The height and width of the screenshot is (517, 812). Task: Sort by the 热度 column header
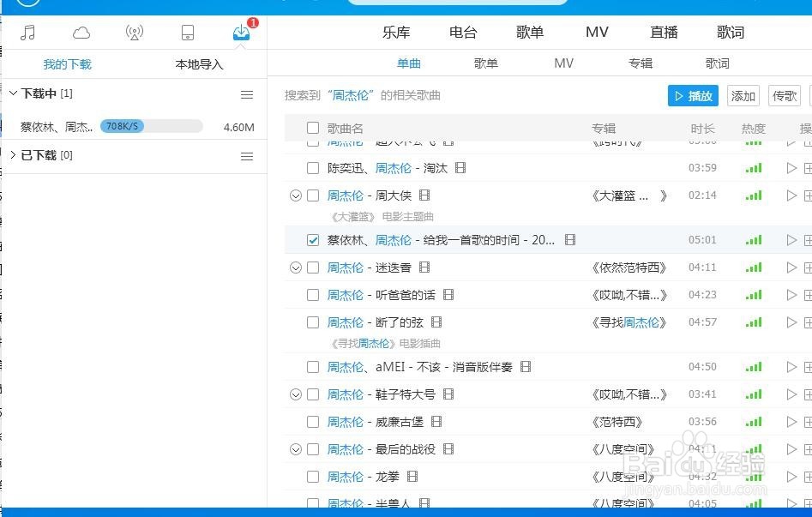pyautogui.click(x=754, y=129)
